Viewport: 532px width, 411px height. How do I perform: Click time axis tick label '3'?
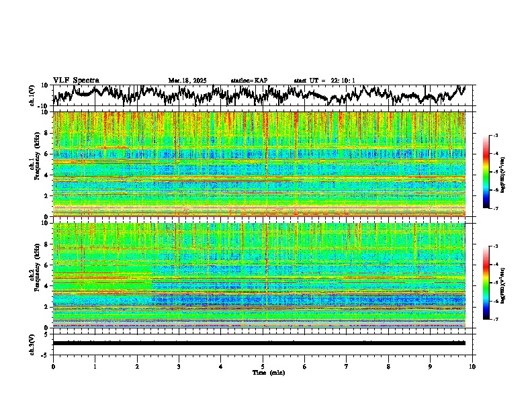[x=179, y=367]
